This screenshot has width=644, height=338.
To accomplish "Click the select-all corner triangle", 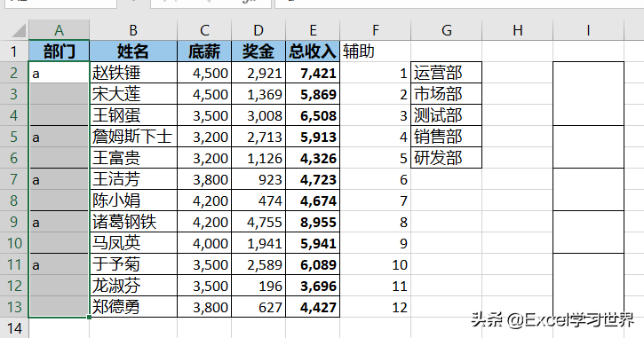I will point(18,31).
